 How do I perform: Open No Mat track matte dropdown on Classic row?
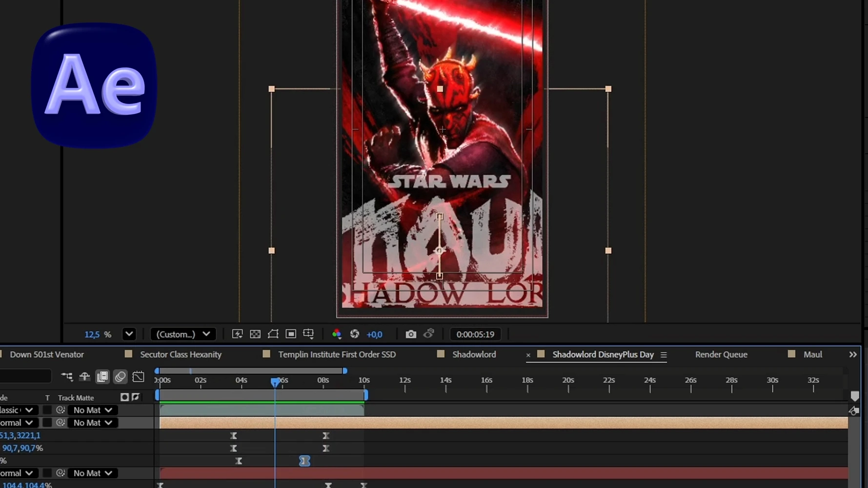click(x=93, y=410)
